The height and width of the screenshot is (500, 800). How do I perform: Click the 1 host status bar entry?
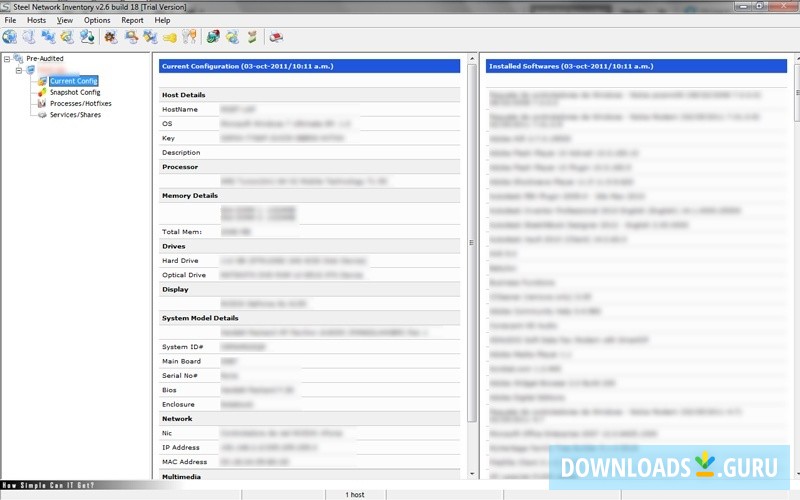click(x=355, y=494)
